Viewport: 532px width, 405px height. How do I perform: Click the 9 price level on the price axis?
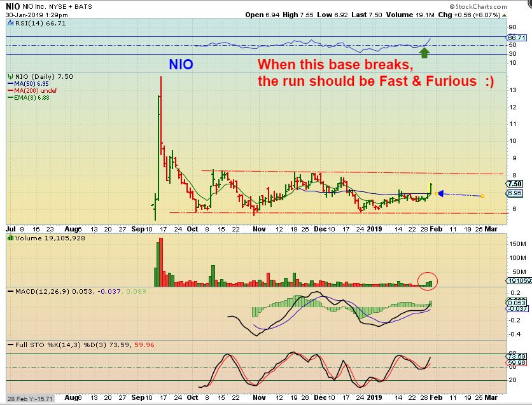514,158
